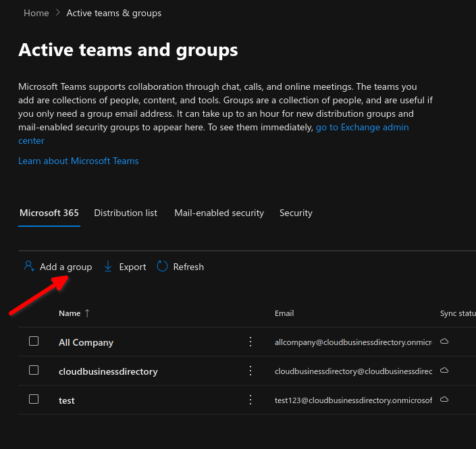476x449 pixels.
Task: Click the Name column header
Action: (70, 313)
